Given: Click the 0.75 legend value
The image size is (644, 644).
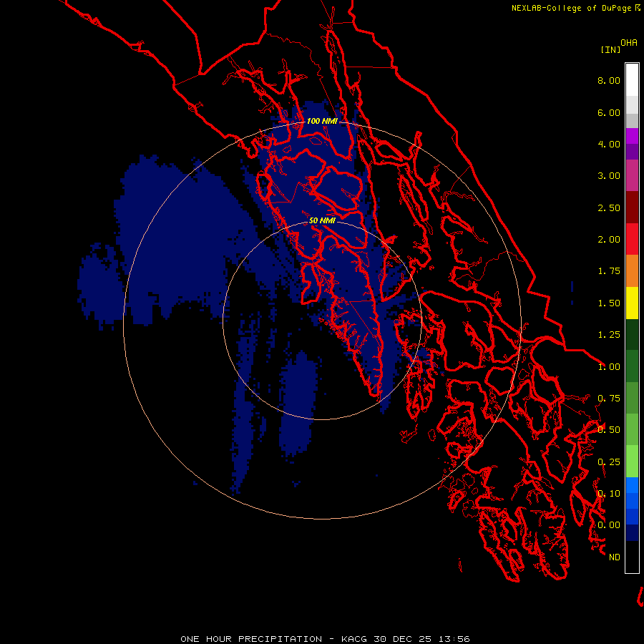Looking at the screenshot, I should pos(609,399).
